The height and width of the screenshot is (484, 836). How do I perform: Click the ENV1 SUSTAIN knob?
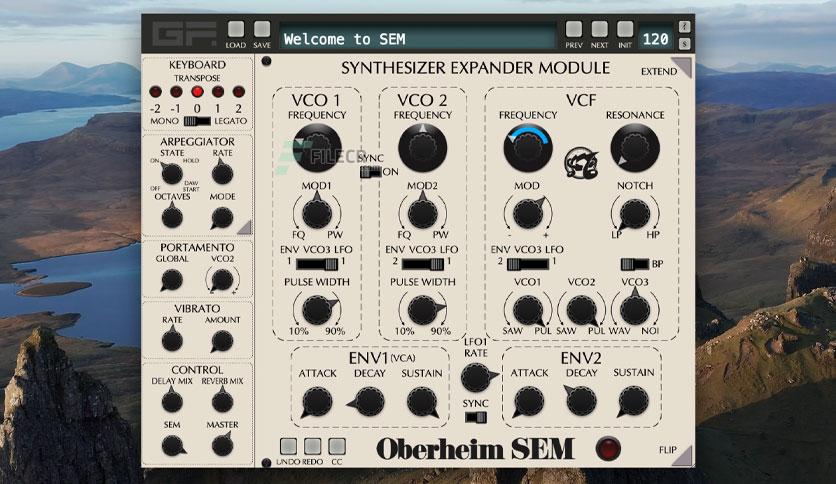[422, 401]
